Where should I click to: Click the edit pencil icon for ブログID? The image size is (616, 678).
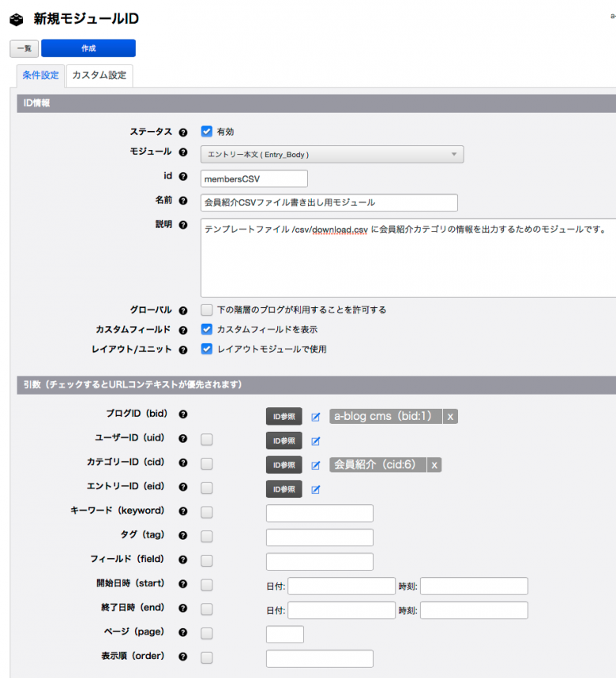point(315,417)
